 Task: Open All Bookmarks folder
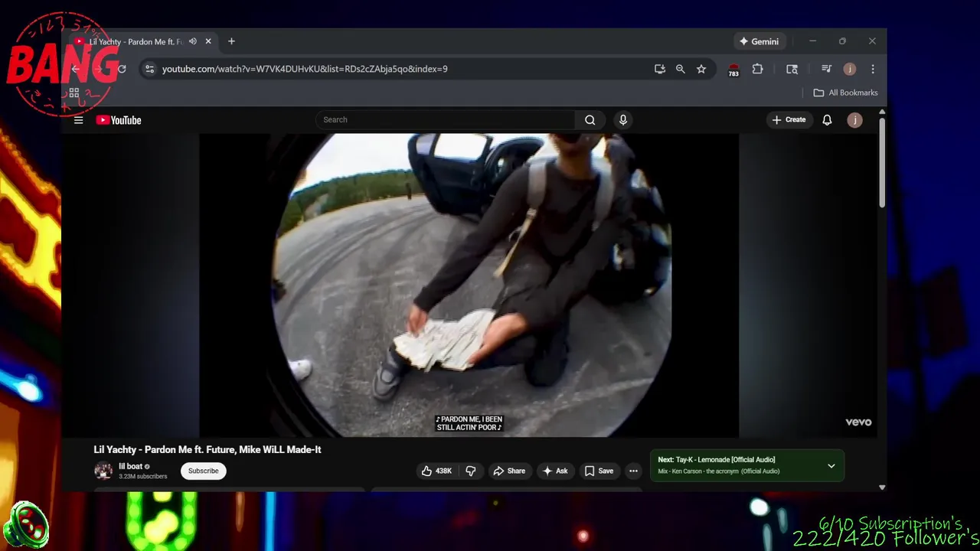(846, 93)
